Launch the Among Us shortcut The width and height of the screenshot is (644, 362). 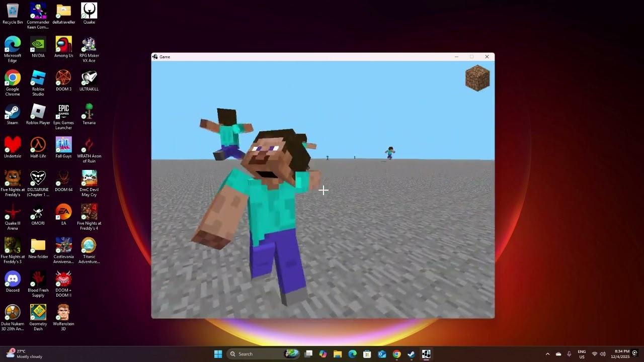click(63, 47)
